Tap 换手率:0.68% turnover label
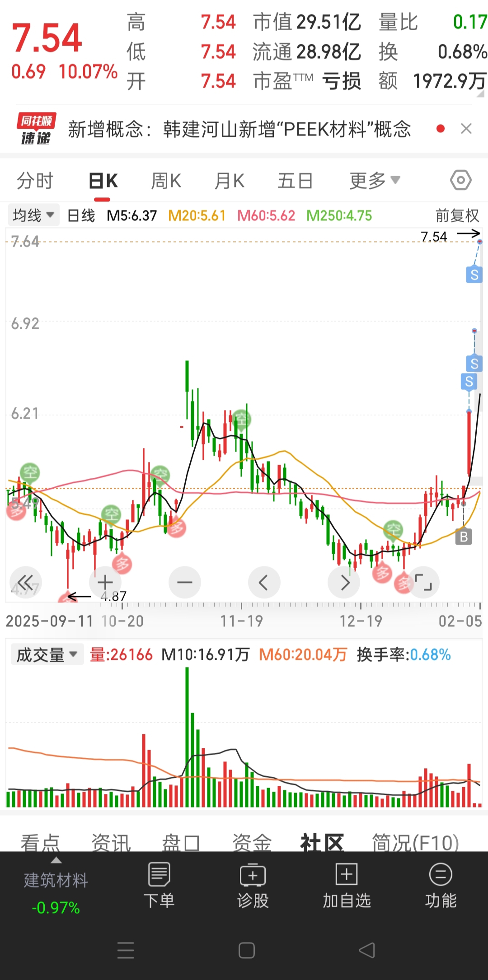The height and width of the screenshot is (980, 488). pyautogui.click(x=404, y=654)
